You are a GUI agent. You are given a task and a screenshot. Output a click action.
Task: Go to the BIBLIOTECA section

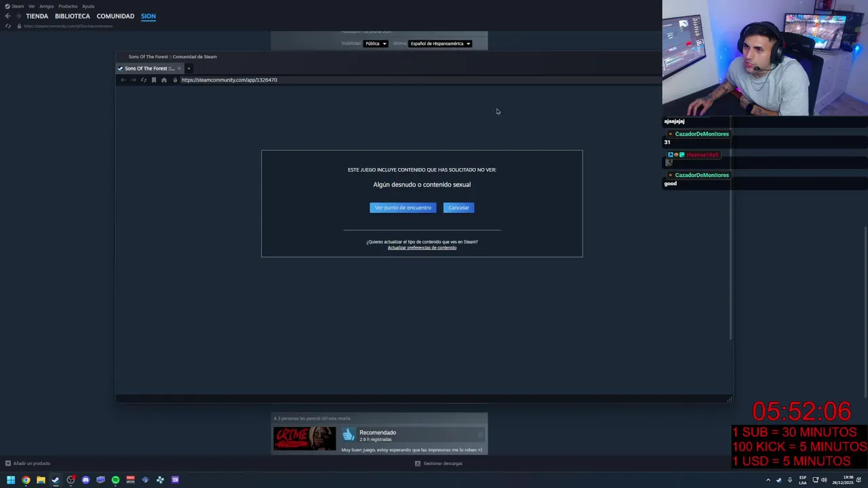(x=73, y=16)
